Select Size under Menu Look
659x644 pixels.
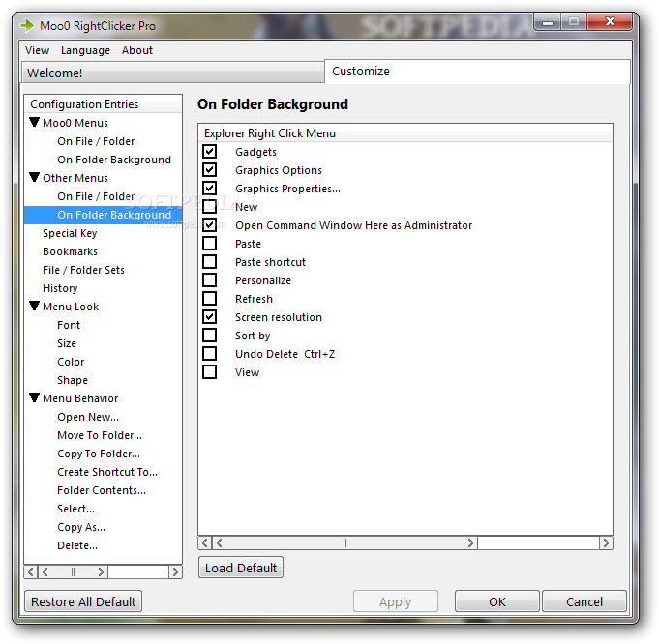click(67, 343)
